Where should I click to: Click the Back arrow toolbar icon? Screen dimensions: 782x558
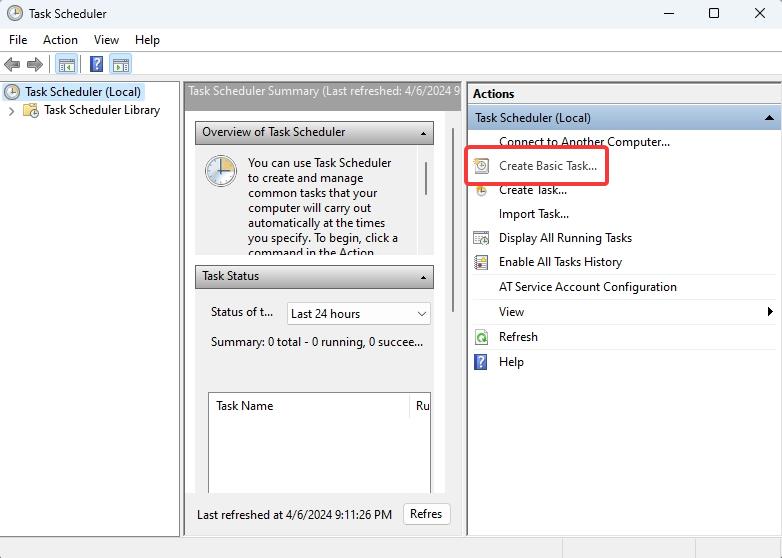tap(12, 64)
